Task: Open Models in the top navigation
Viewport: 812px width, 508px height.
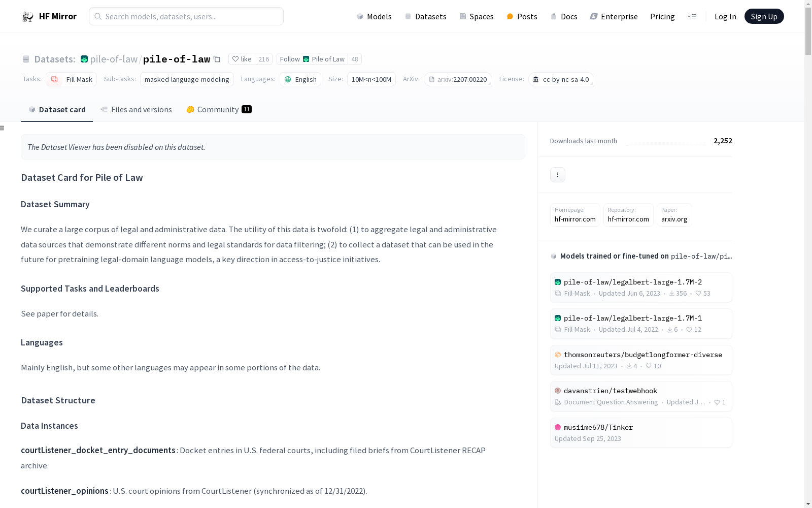Action: [374, 16]
